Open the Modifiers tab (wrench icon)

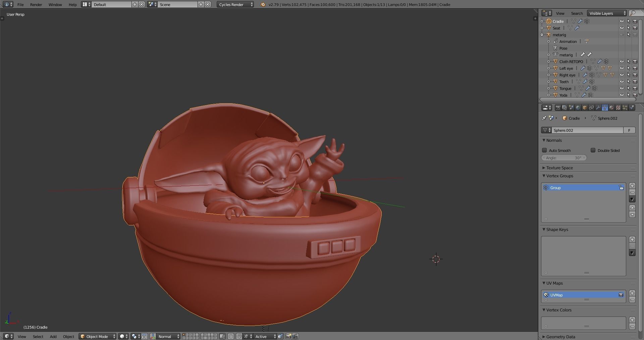tap(598, 108)
